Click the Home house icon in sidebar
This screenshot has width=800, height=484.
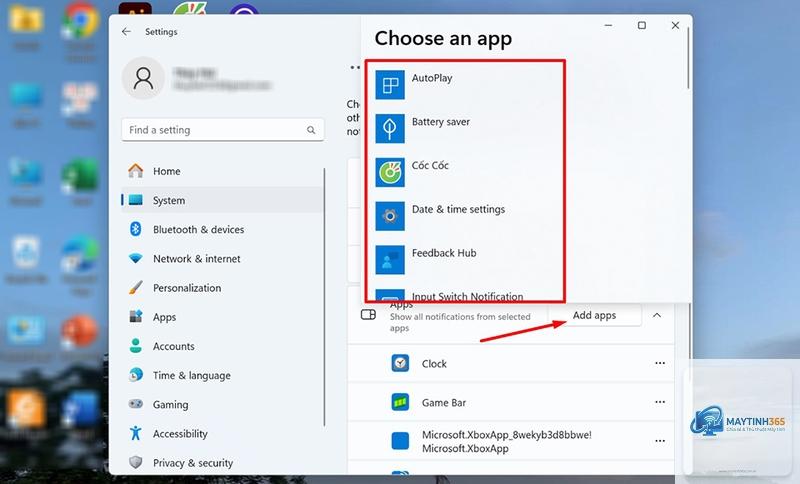(x=136, y=171)
